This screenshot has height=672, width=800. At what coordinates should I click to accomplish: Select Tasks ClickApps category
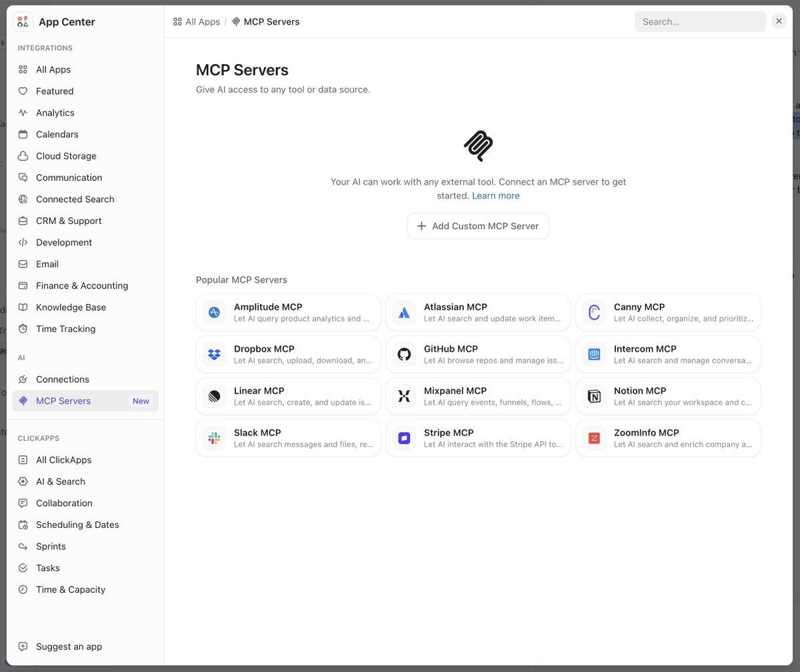pyautogui.click(x=85, y=568)
